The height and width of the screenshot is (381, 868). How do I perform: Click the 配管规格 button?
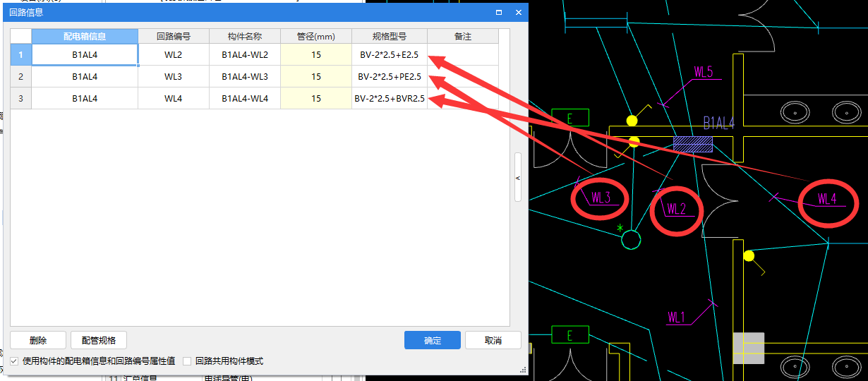coord(98,340)
